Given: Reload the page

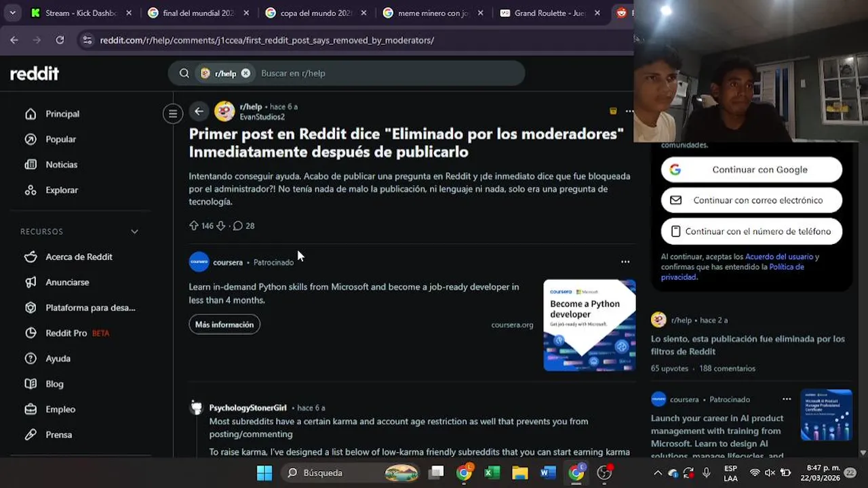Looking at the screenshot, I should click(60, 40).
